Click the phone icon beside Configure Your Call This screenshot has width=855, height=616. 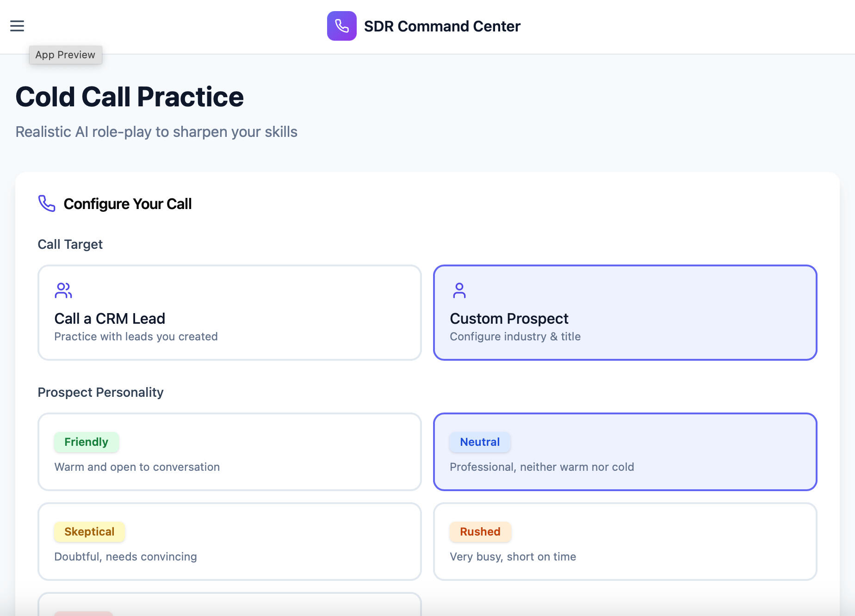point(47,203)
